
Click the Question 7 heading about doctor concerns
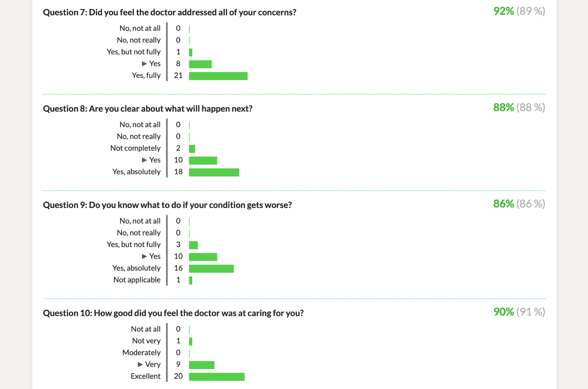point(170,12)
